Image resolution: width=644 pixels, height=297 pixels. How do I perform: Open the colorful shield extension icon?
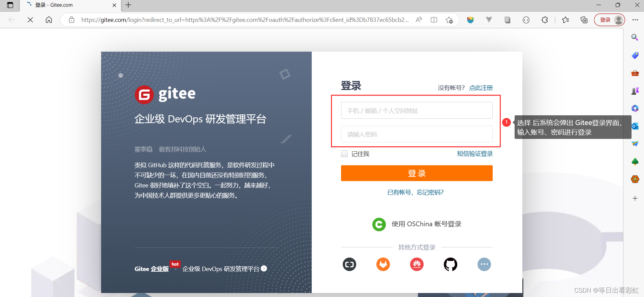(470, 20)
